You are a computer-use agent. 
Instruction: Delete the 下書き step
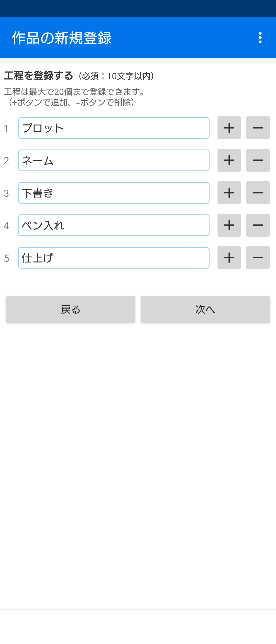coord(258,193)
